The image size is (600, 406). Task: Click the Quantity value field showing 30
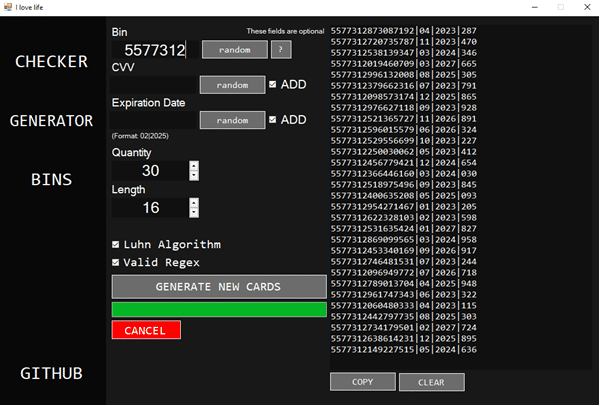coord(150,171)
